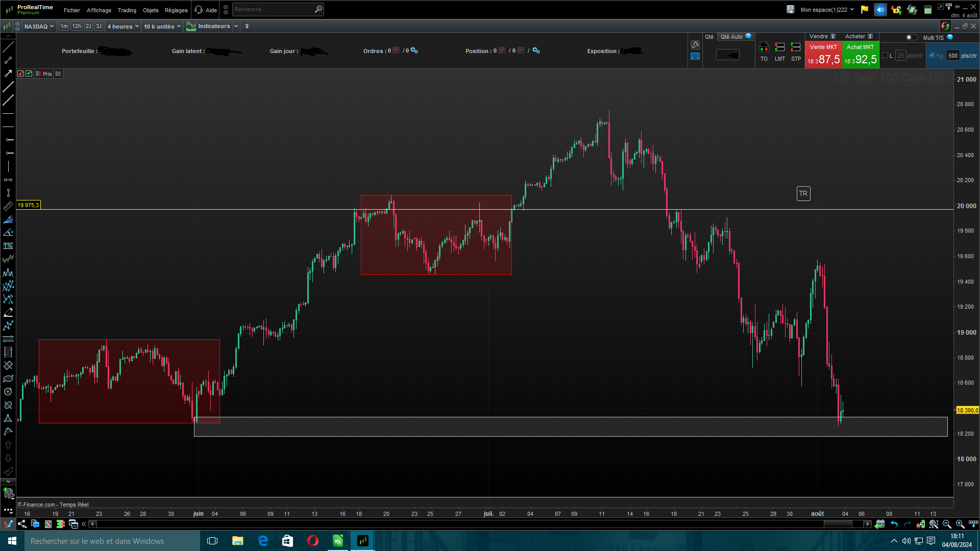Toggle the Multi T/S switch

tap(911, 37)
